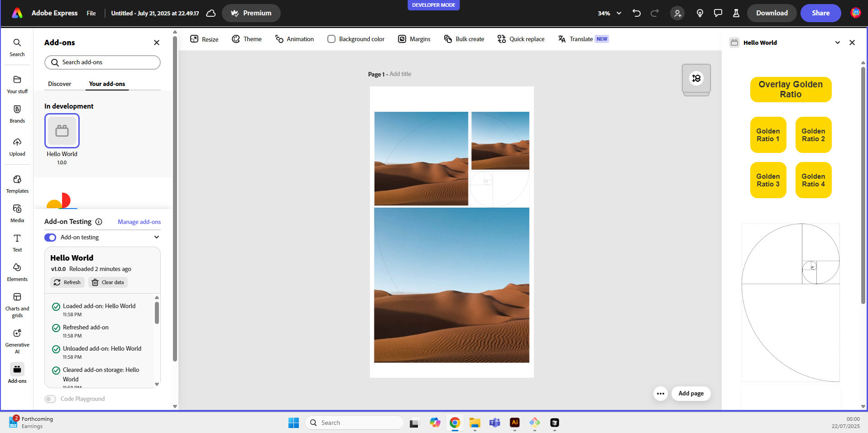Open the Elements panel

[x=17, y=272]
